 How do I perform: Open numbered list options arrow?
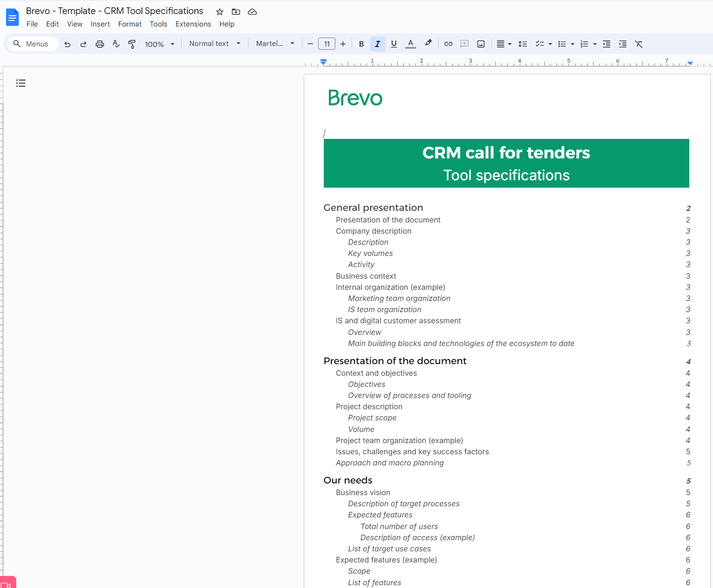[x=595, y=44]
